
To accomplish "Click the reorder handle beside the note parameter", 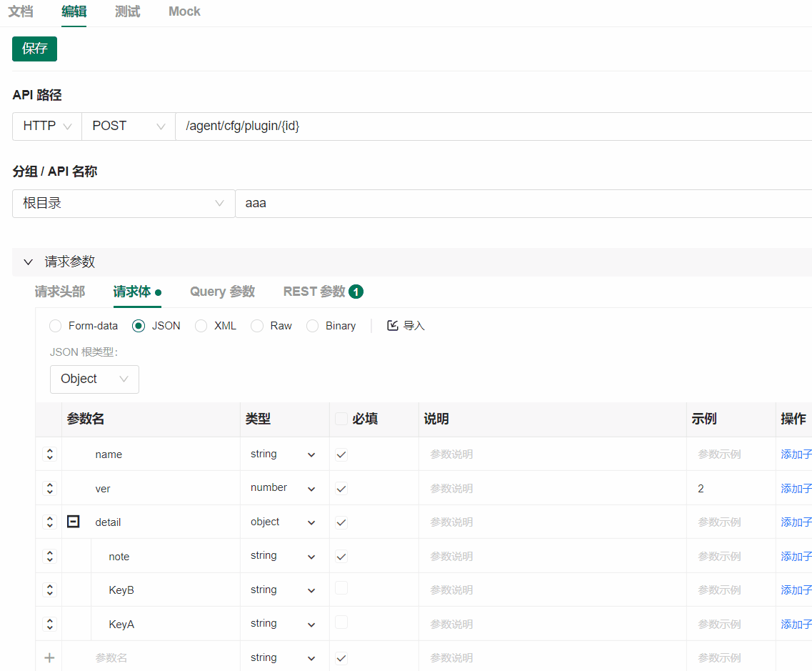I will [x=49, y=555].
